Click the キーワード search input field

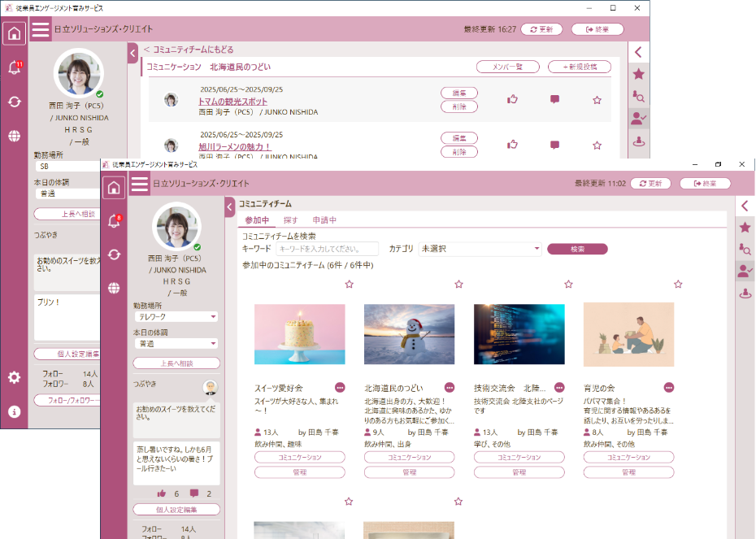[x=327, y=249]
